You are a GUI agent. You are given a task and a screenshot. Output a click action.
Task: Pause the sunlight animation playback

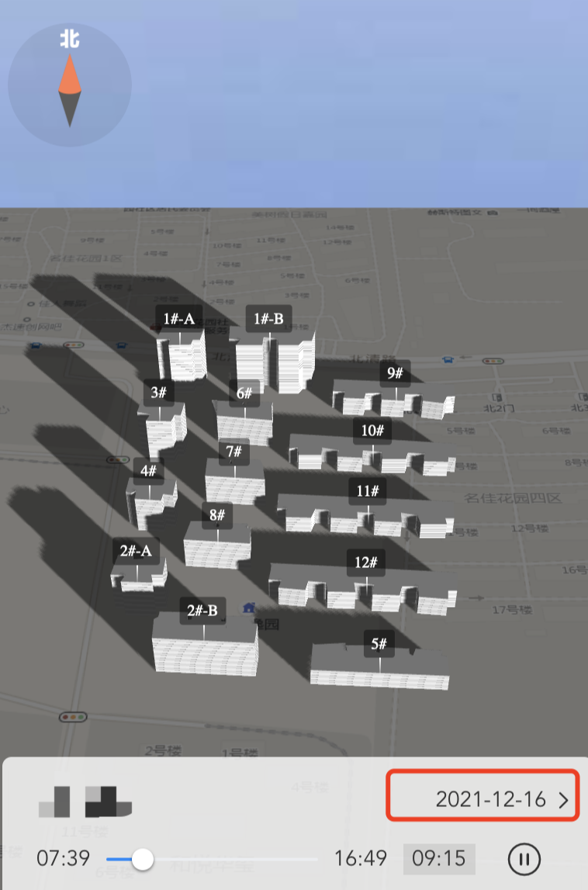(524, 859)
